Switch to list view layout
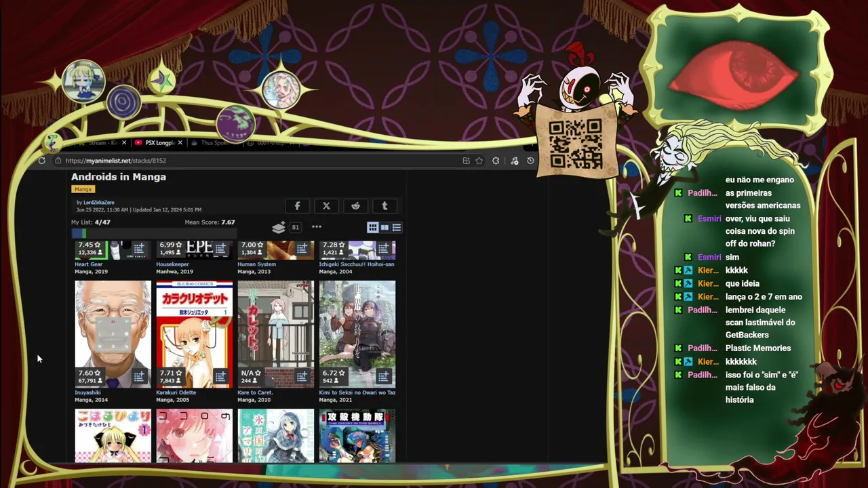The width and height of the screenshot is (868, 488). 397,227
